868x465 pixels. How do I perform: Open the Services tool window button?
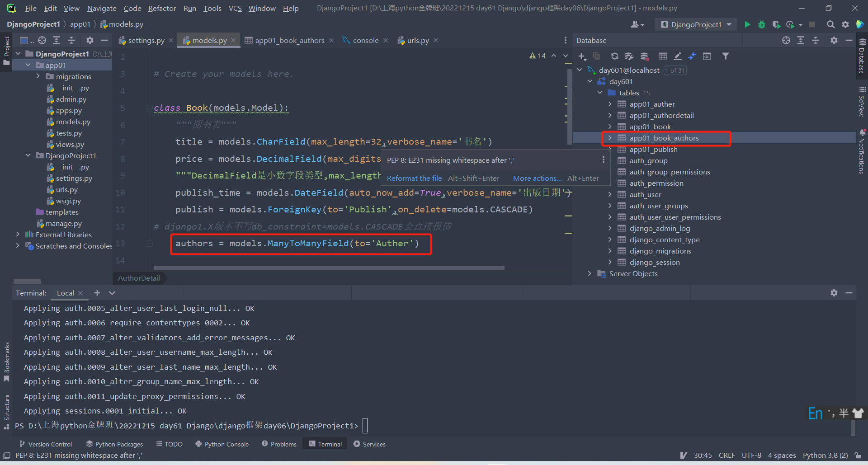370,444
